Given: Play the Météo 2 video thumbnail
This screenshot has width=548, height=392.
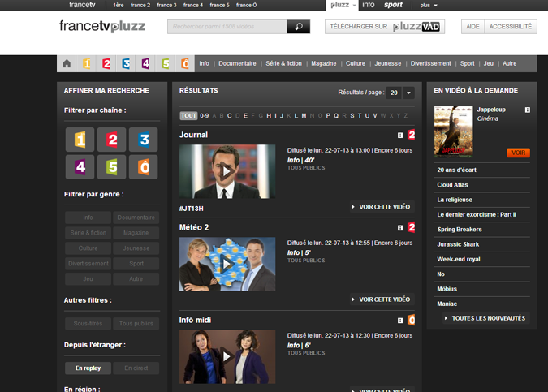Looking at the screenshot, I should (227, 264).
